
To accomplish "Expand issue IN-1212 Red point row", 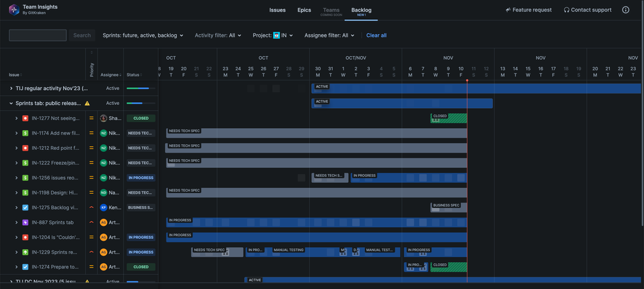I will point(17,148).
